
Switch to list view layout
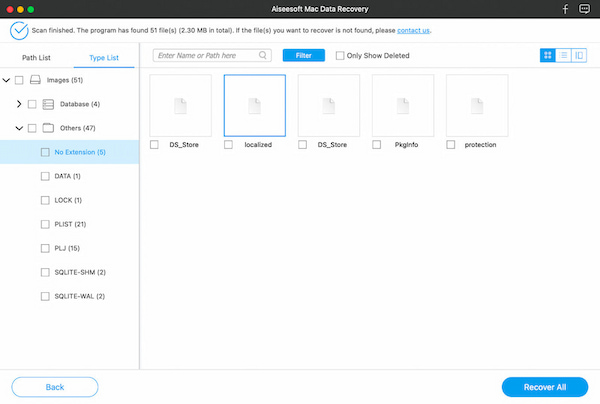coord(563,55)
